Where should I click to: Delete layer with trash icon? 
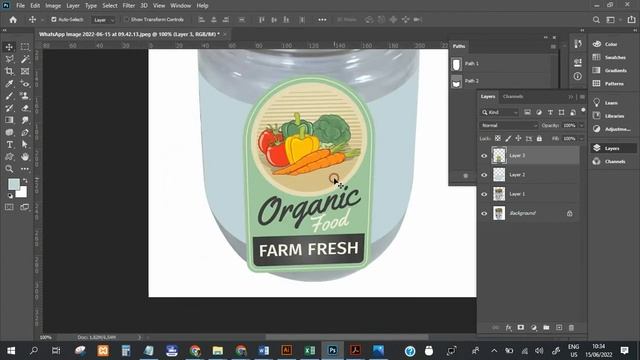pyautogui.click(x=571, y=327)
